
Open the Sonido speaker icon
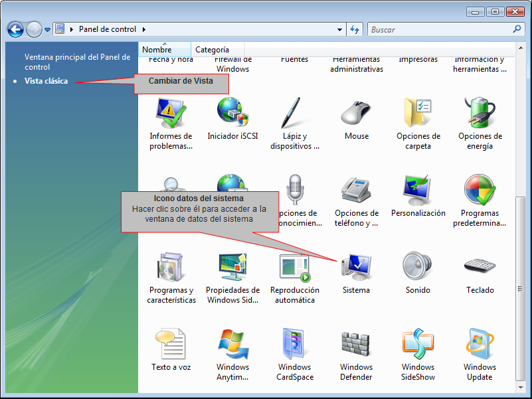(417, 266)
